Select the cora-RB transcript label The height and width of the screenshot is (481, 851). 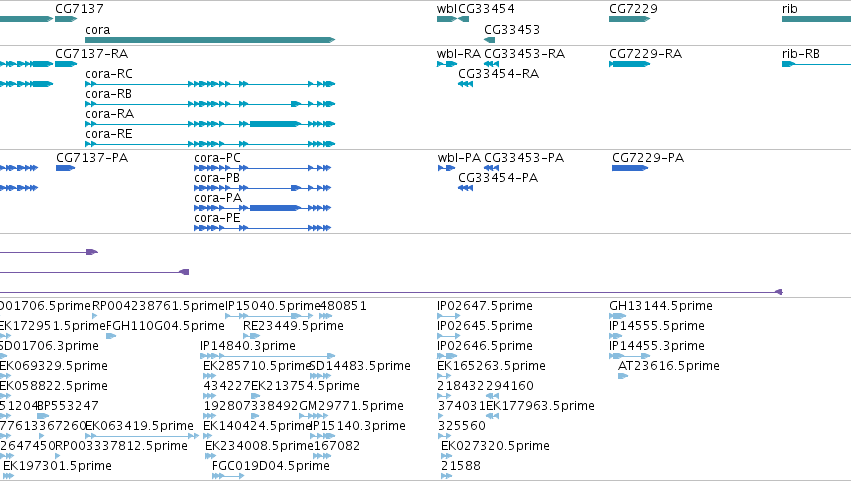pyautogui.click(x=109, y=94)
